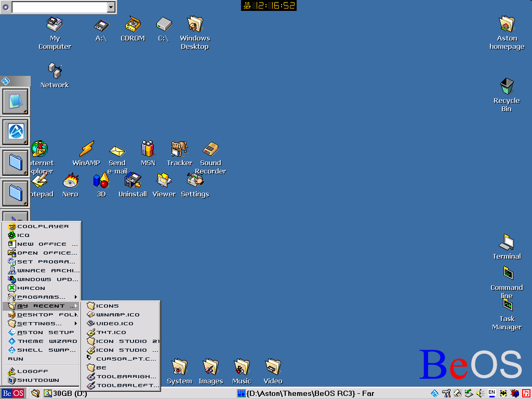This screenshot has height=399, width=532.
Task: Open the 3D icon
Action: click(x=101, y=185)
